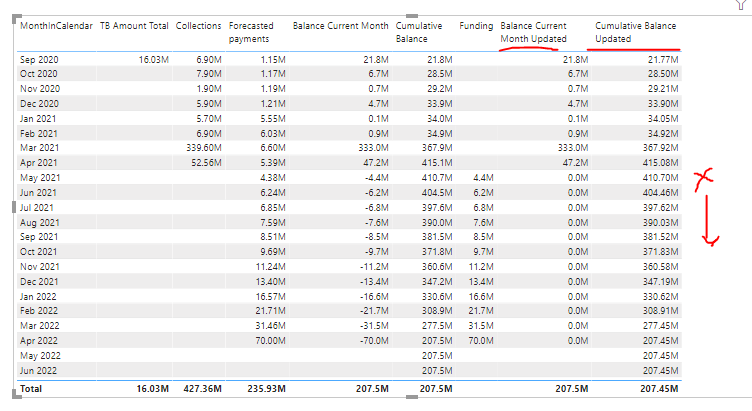Click Forecasted payments 70.00M for Apr 2022
The width and height of the screenshot is (752, 411).
click(x=270, y=341)
